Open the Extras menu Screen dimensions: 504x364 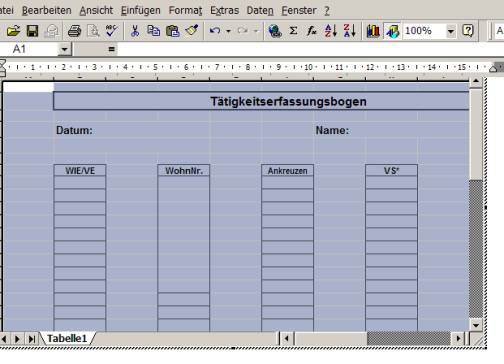pyautogui.click(x=224, y=10)
